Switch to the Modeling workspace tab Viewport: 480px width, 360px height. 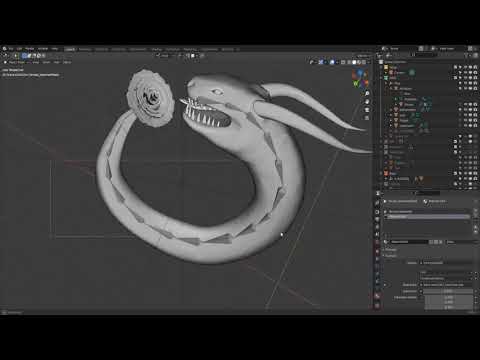coord(85,49)
